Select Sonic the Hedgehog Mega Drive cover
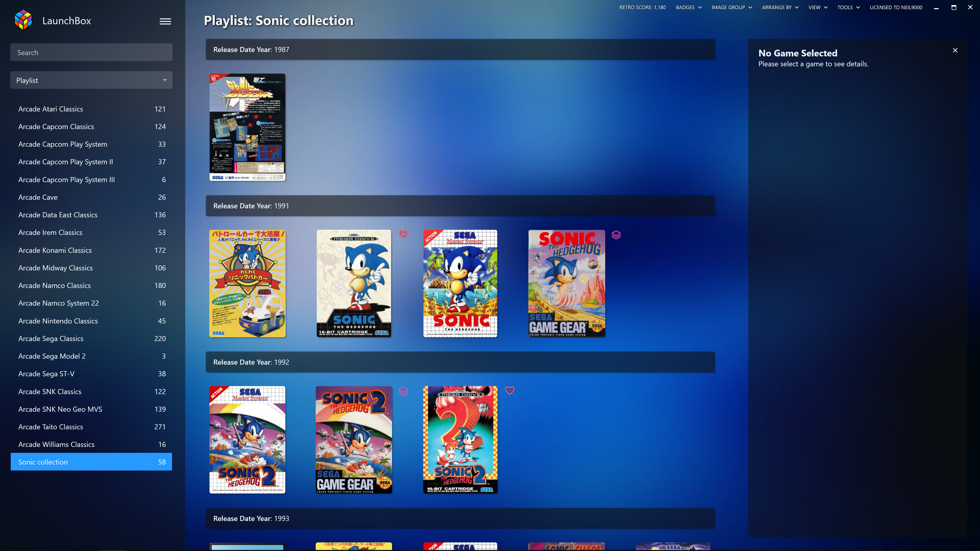The width and height of the screenshot is (980, 551). (x=354, y=283)
